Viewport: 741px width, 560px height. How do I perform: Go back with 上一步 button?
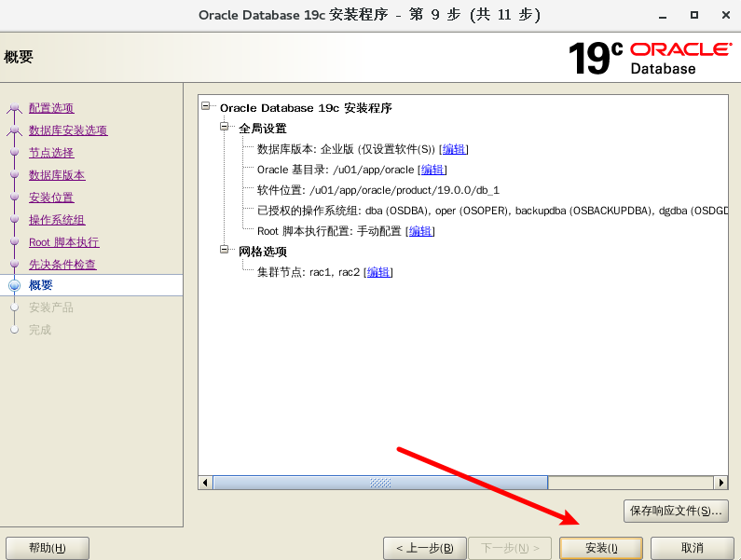pos(424,548)
